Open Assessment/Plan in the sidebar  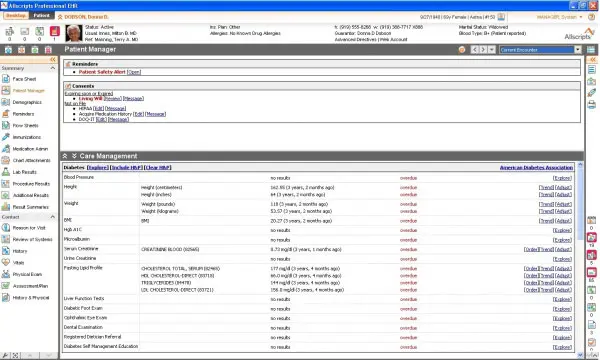tap(30, 286)
